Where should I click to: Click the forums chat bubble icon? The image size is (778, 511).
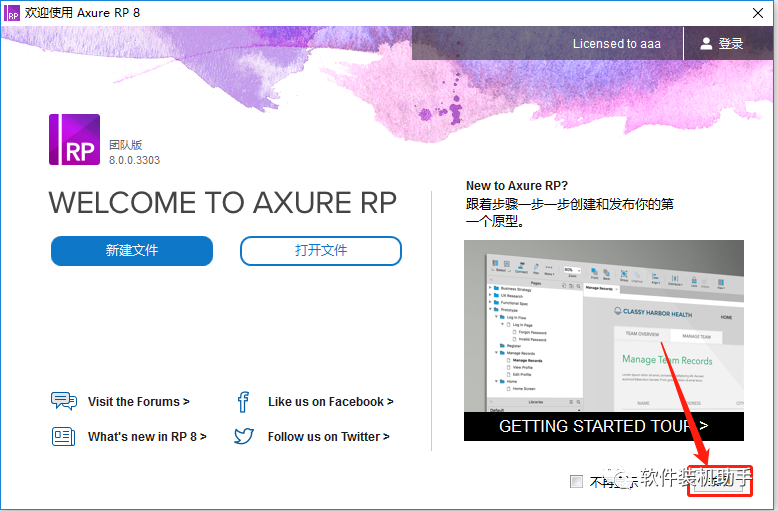(64, 401)
